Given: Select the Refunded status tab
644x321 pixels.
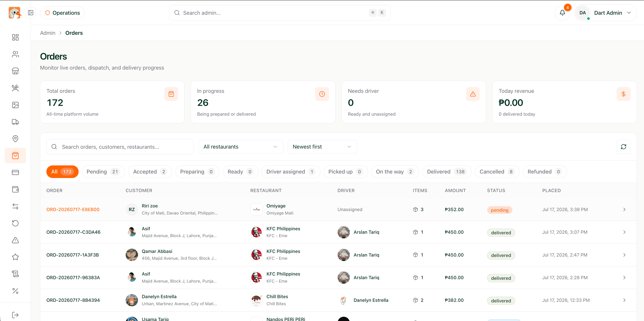Looking at the screenshot, I should pyautogui.click(x=544, y=172).
